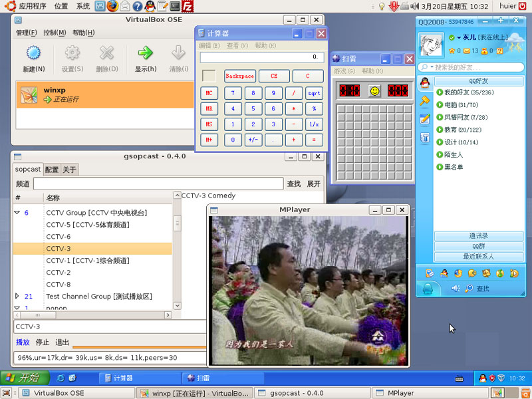Expand Test Channel Group node 21
This screenshot has height=399, width=532.
[17, 296]
